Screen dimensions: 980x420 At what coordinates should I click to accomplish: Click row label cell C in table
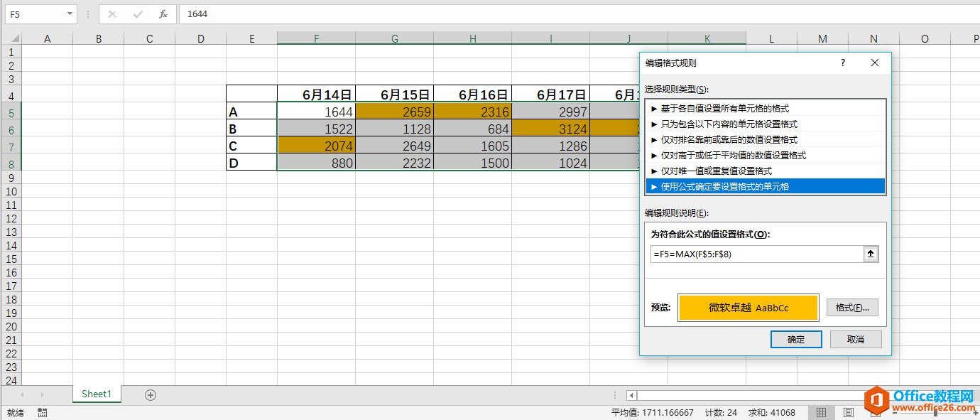point(251,146)
